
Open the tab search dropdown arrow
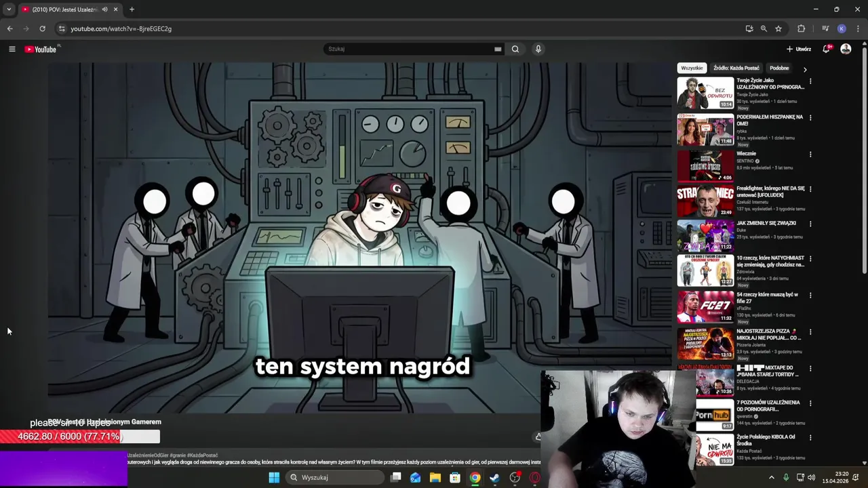click(x=9, y=9)
